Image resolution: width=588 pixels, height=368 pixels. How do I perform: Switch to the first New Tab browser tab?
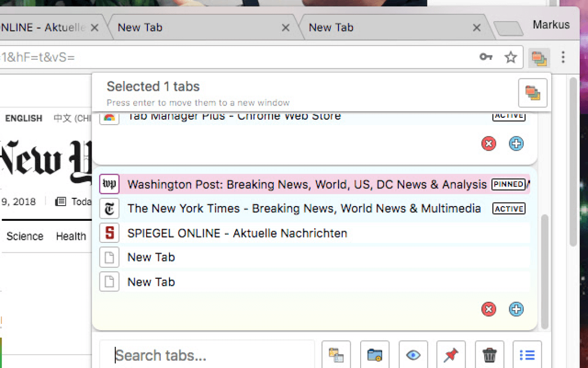click(x=203, y=27)
